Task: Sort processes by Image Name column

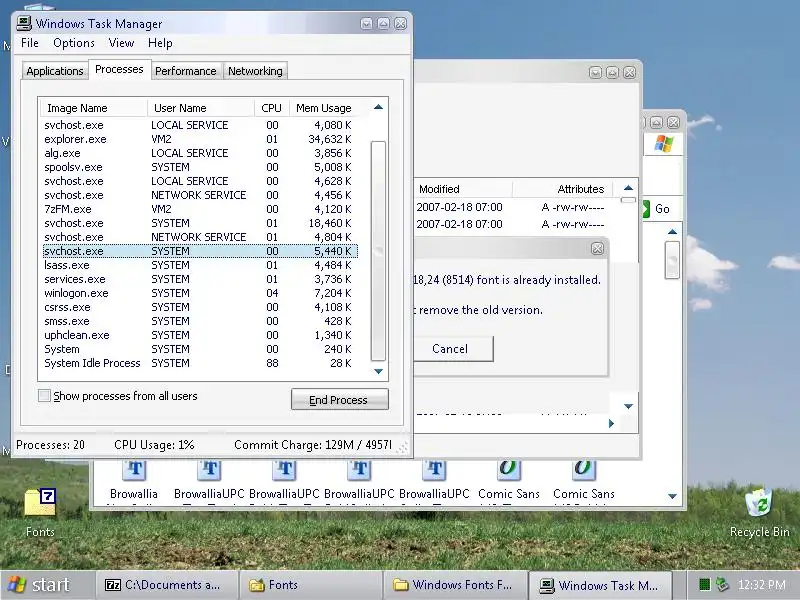Action: click(94, 108)
